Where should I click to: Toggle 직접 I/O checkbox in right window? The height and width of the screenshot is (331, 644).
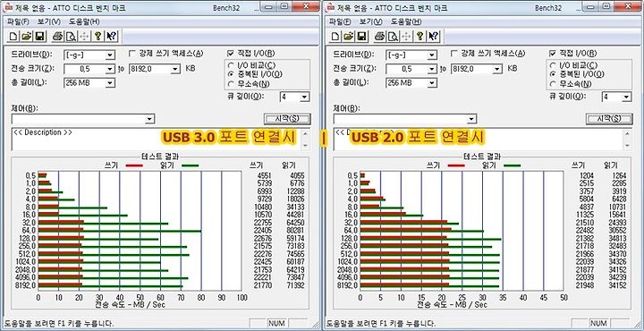(553, 54)
